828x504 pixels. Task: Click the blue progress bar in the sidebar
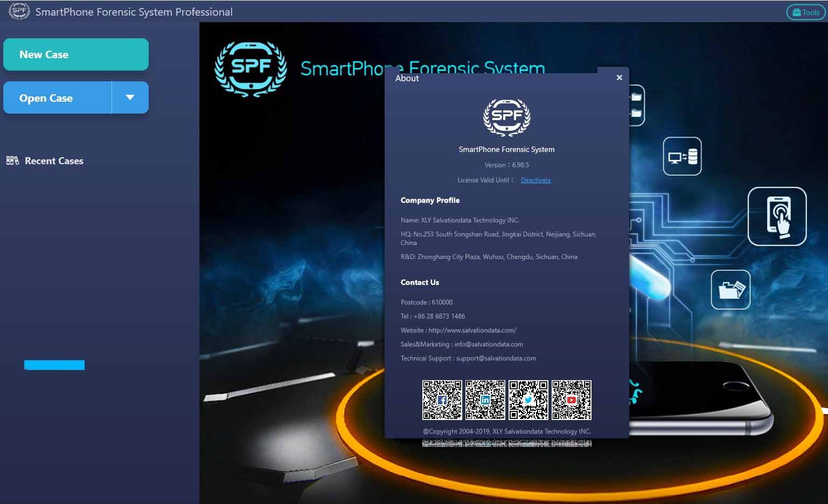[x=54, y=365]
